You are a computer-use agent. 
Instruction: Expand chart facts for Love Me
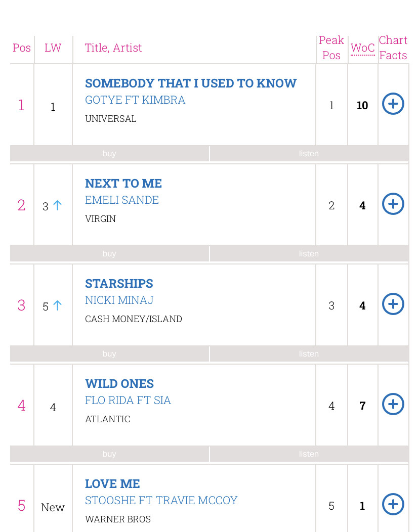pos(393,504)
